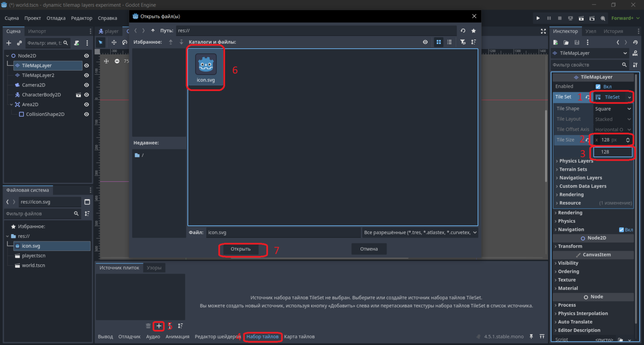
Task: Switch to the Импорт tab
Action: [37, 31]
